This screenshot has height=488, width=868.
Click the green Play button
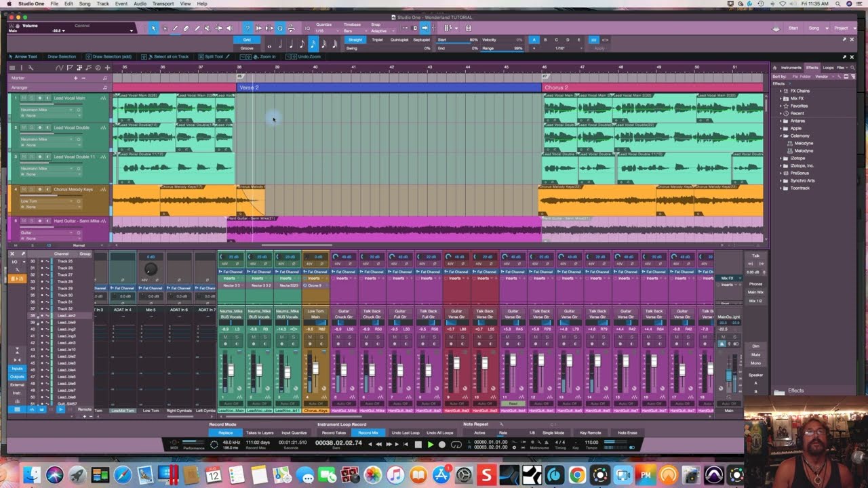430,445
